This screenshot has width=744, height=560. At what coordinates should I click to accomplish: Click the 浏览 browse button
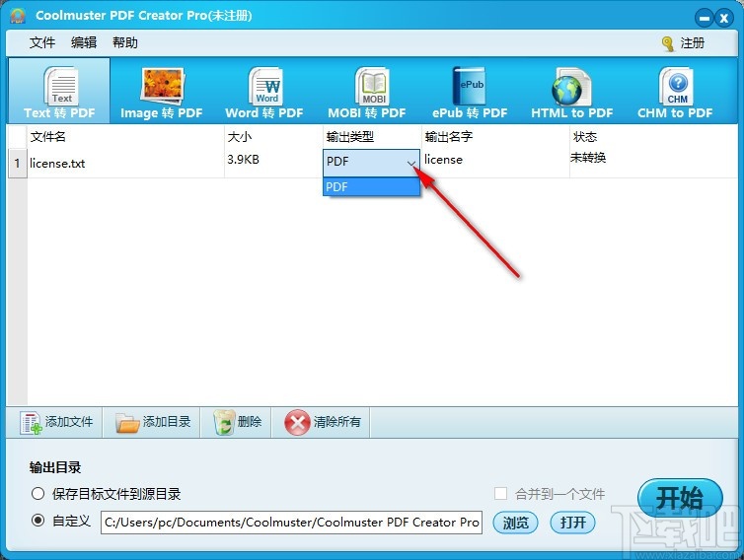[515, 523]
